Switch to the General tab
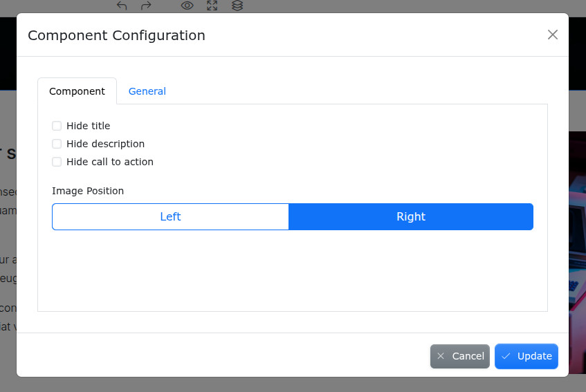This screenshot has width=586, height=392. pos(147,91)
